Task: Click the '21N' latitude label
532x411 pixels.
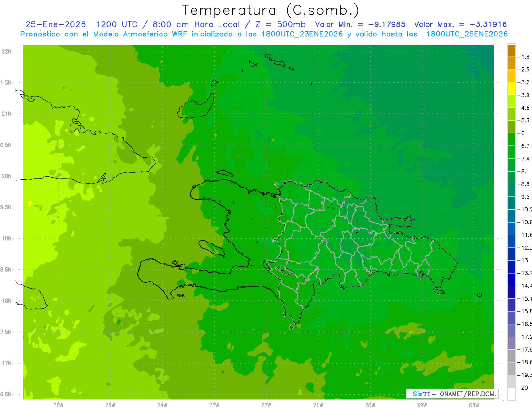Action: (x=7, y=114)
